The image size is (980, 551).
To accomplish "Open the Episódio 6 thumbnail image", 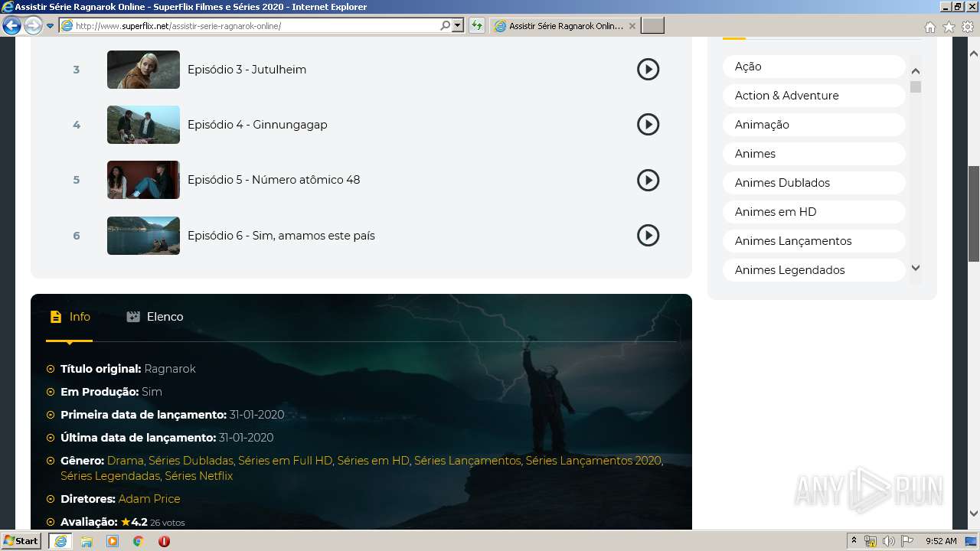I will point(143,235).
